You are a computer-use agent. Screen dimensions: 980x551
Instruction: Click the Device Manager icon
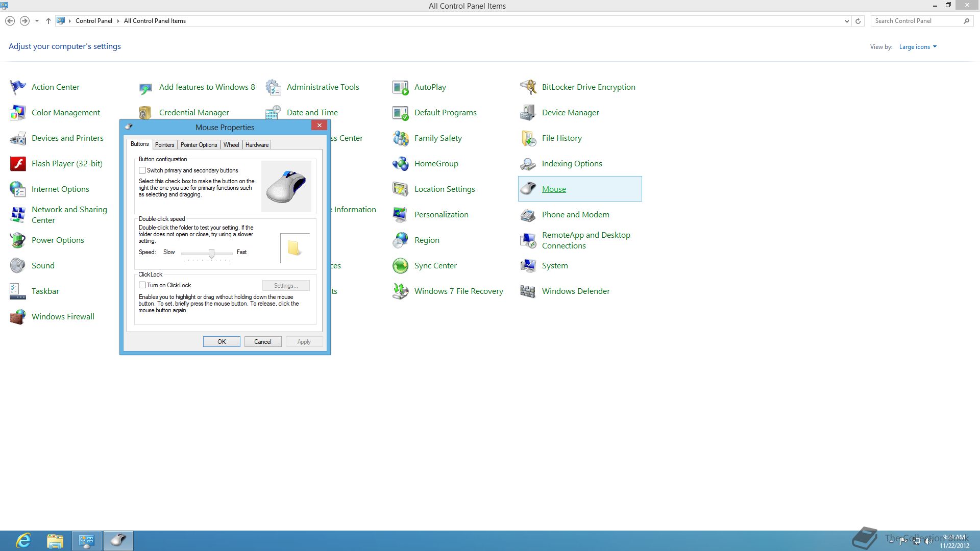[528, 113]
